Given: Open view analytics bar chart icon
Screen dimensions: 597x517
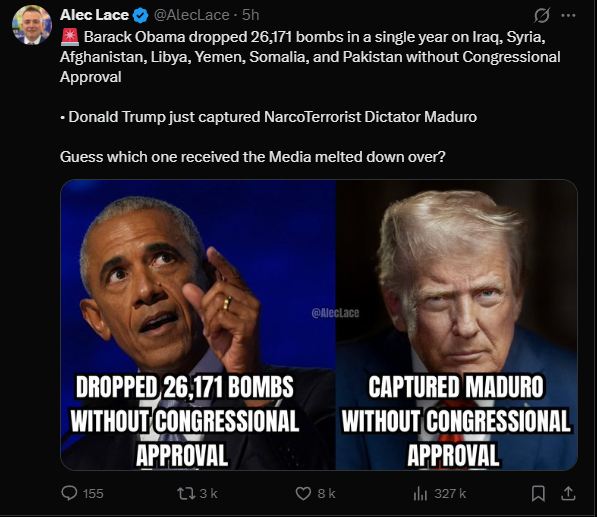Looking at the screenshot, I should (x=420, y=494).
